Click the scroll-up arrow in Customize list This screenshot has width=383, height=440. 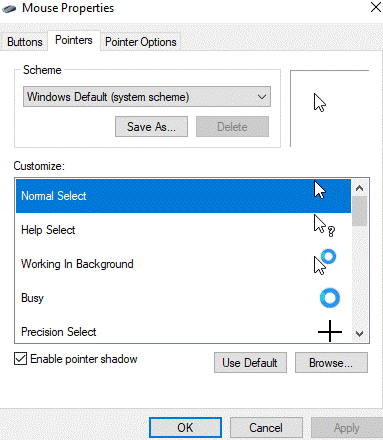click(359, 188)
